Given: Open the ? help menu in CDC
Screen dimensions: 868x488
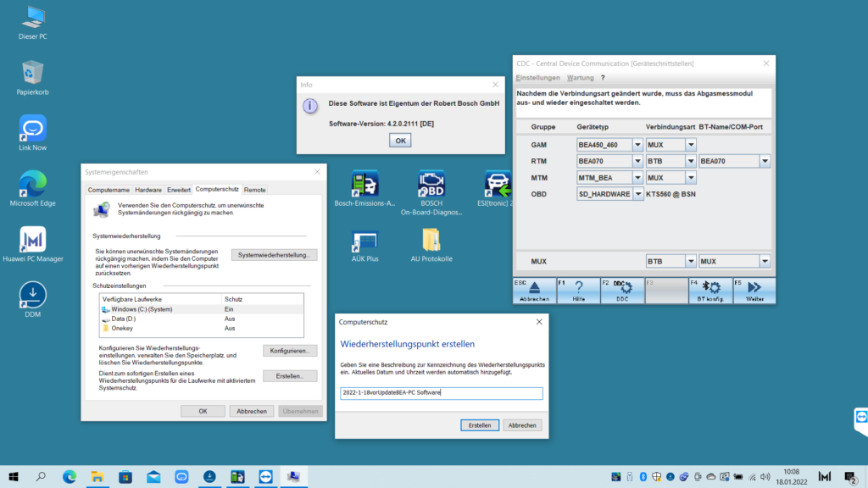Looking at the screenshot, I should tap(603, 77).
